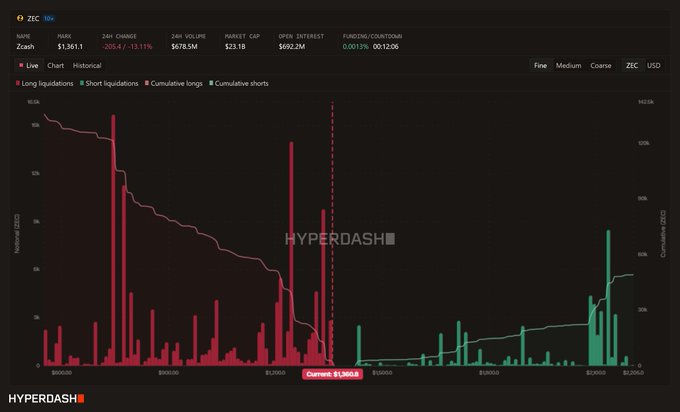The image size is (680, 412).
Task: Click the Short liquidations green swatch
Action: coord(82,83)
